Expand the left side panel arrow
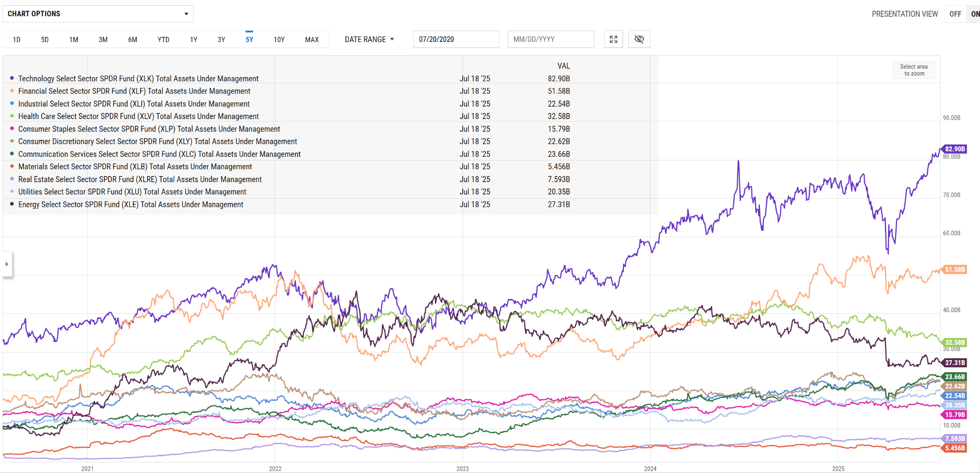Screen dimensions: 980x473 [x=7, y=264]
